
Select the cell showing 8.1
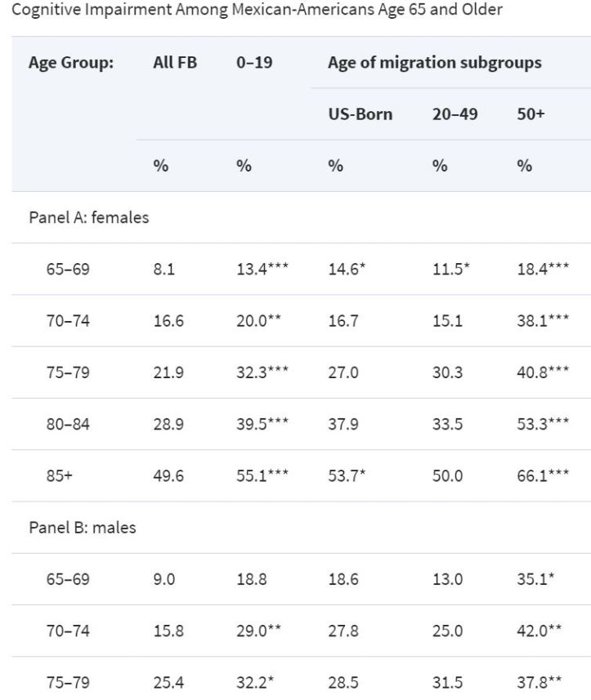(163, 269)
